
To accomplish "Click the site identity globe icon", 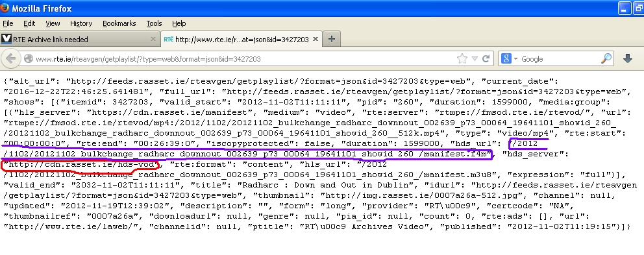I will point(29,58).
